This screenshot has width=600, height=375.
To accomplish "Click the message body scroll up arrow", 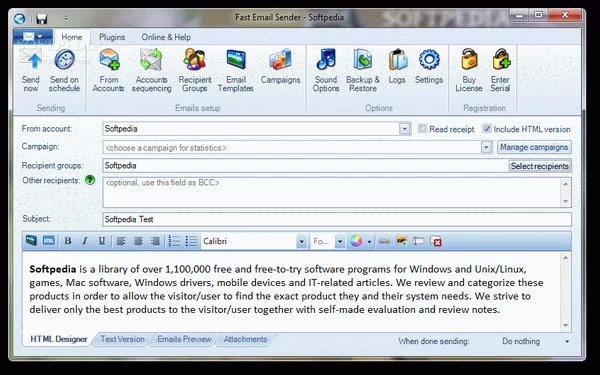I will coord(566,258).
